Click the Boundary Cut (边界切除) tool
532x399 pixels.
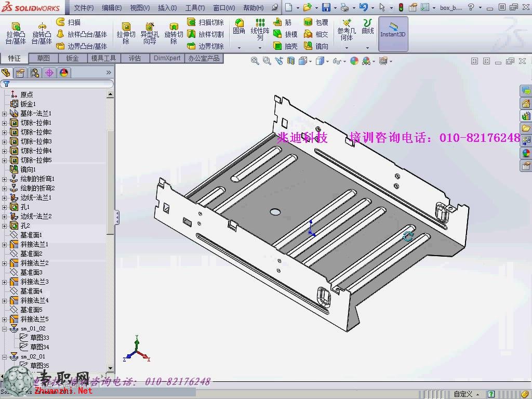(x=205, y=46)
